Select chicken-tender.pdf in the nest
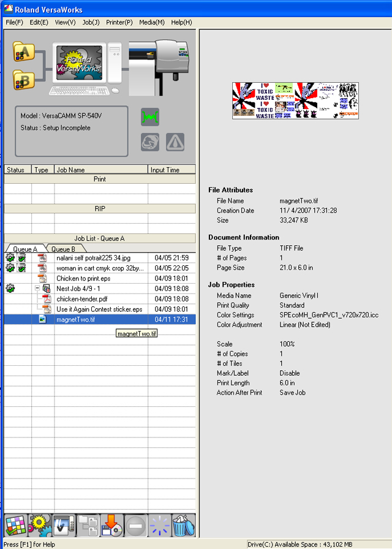Viewport: 392px width, 549px height. pos(82,299)
